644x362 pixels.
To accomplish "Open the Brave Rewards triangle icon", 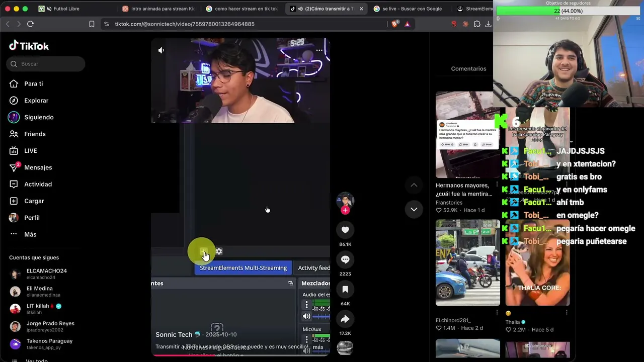I will 407,24.
